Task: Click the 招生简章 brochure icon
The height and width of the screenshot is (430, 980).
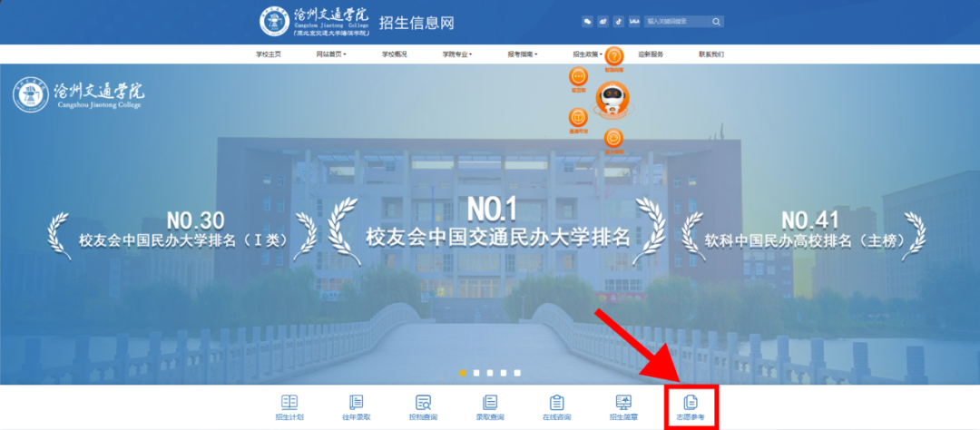Action: [x=623, y=406]
